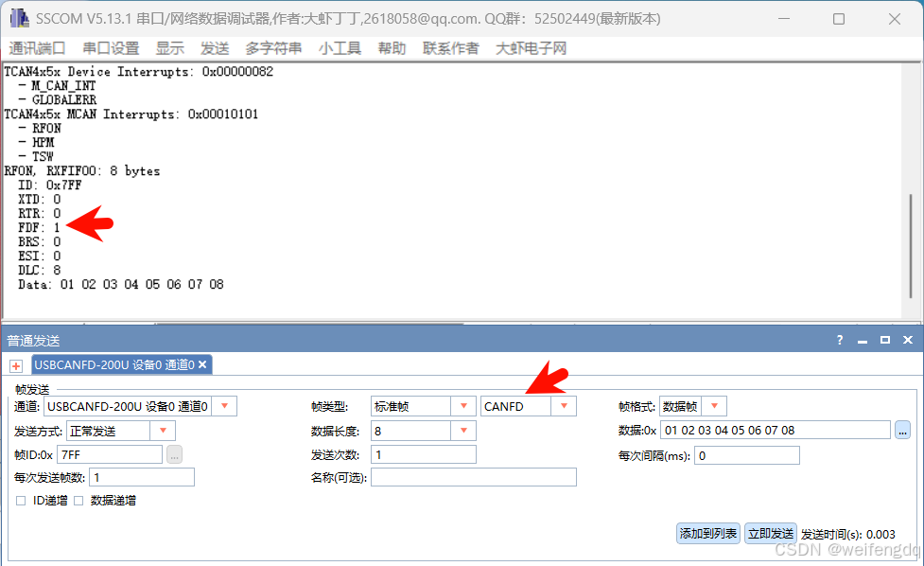Click the 发送次数 input field
This screenshot has width=924, height=566.
coord(424,454)
